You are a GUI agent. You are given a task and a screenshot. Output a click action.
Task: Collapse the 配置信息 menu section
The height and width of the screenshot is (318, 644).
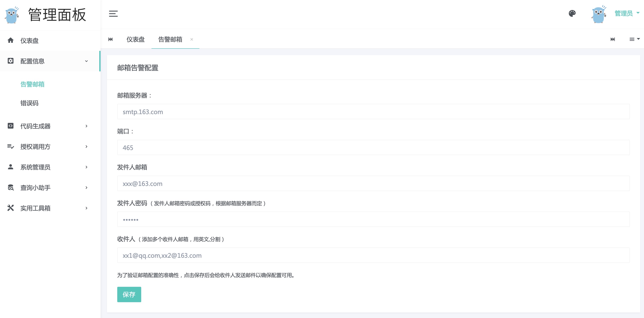coord(86,61)
